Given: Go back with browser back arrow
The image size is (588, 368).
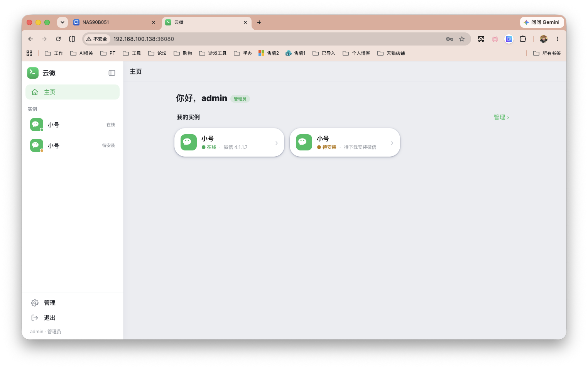Looking at the screenshot, I should (x=30, y=39).
